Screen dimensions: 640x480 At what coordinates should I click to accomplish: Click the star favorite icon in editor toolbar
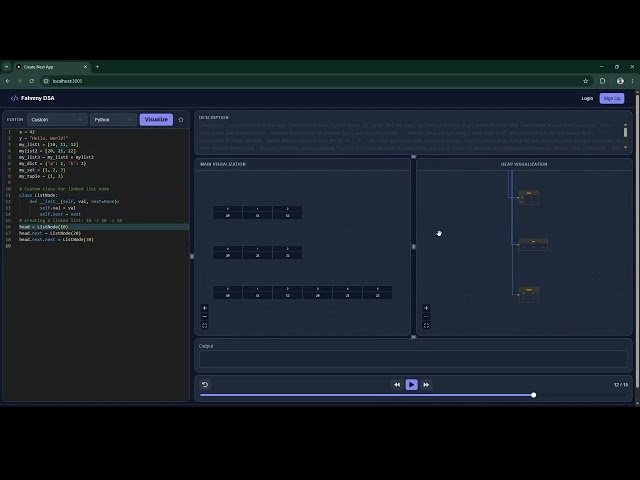(x=181, y=120)
